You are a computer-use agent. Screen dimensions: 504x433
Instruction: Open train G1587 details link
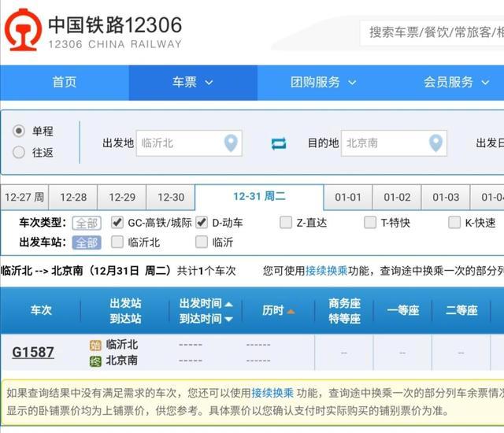(33, 353)
